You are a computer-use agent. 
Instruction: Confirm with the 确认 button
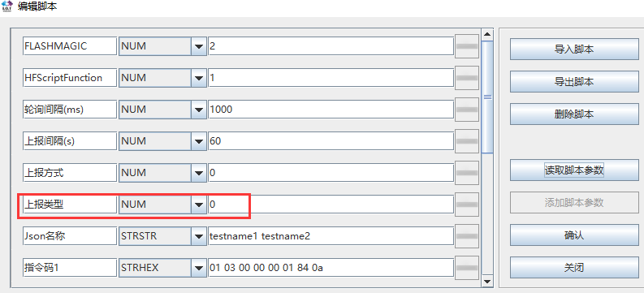coord(574,235)
